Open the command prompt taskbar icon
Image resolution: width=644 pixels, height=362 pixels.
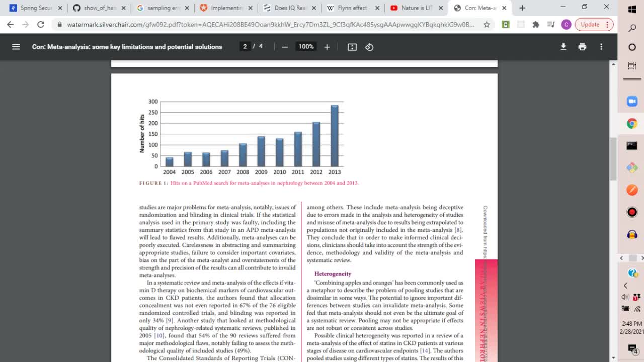(632, 146)
